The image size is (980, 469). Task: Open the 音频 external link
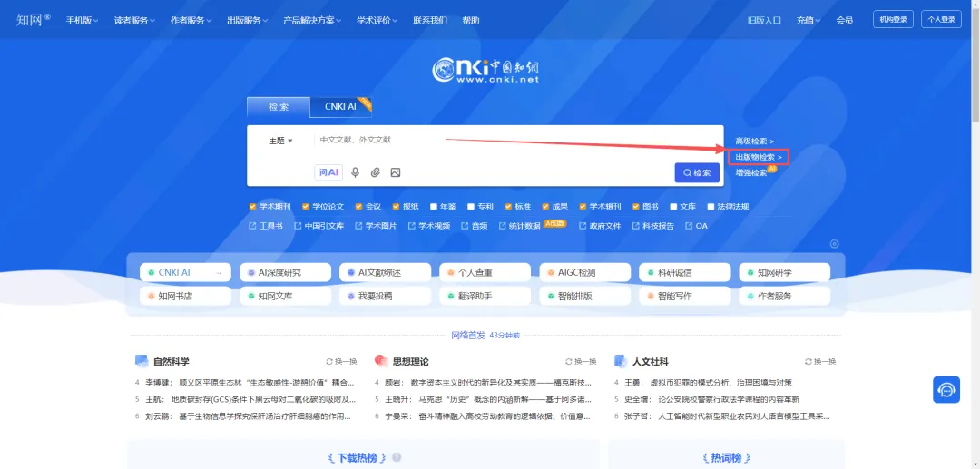point(475,226)
